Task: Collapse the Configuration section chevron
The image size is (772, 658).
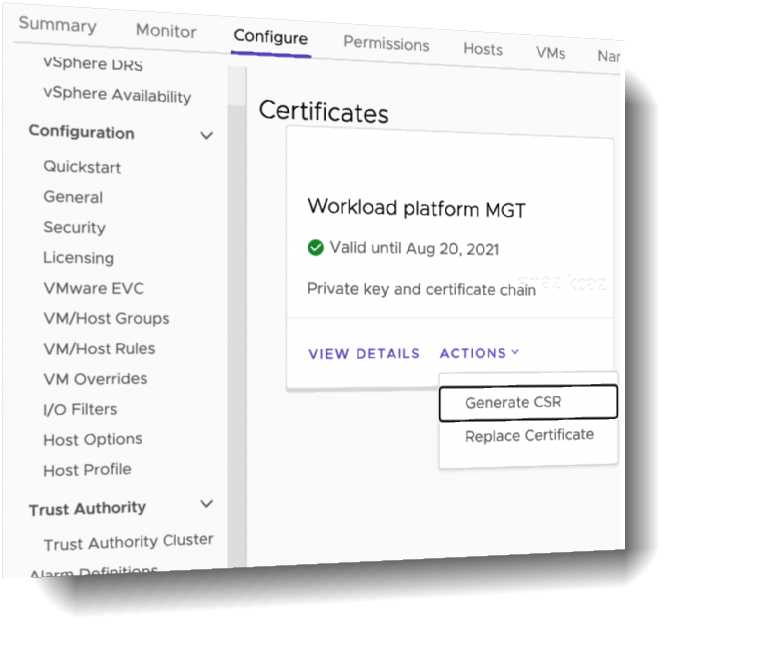Action: tap(207, 135)
